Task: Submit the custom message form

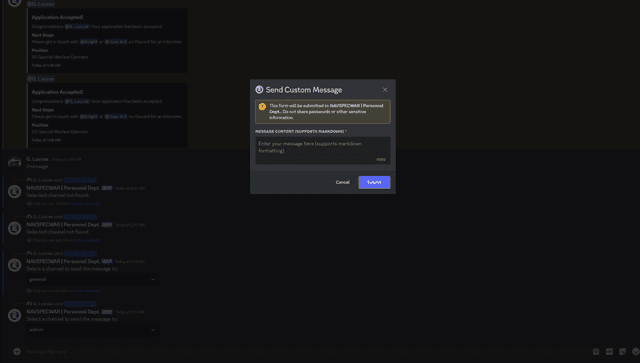Action: click(374, 182)
